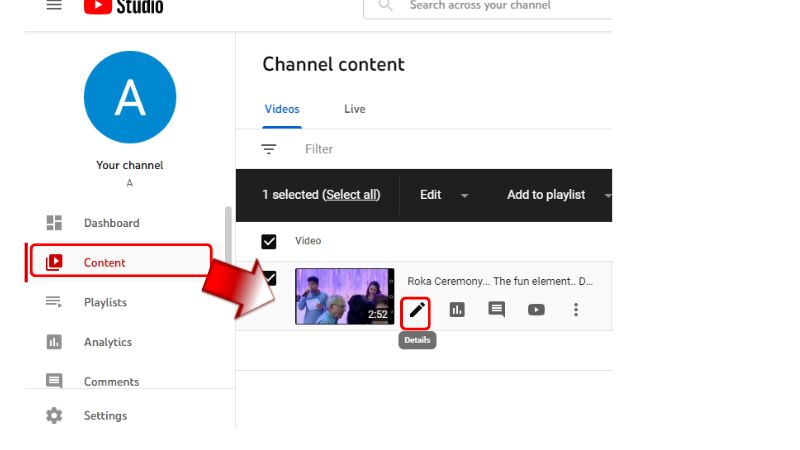800x450 pixels.
Task: Click the YouTube Studio logo
Action: pos(123,6)
